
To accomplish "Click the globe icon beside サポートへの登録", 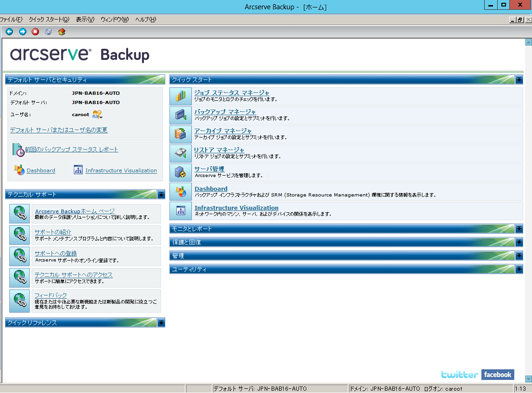I will [19, 256].
